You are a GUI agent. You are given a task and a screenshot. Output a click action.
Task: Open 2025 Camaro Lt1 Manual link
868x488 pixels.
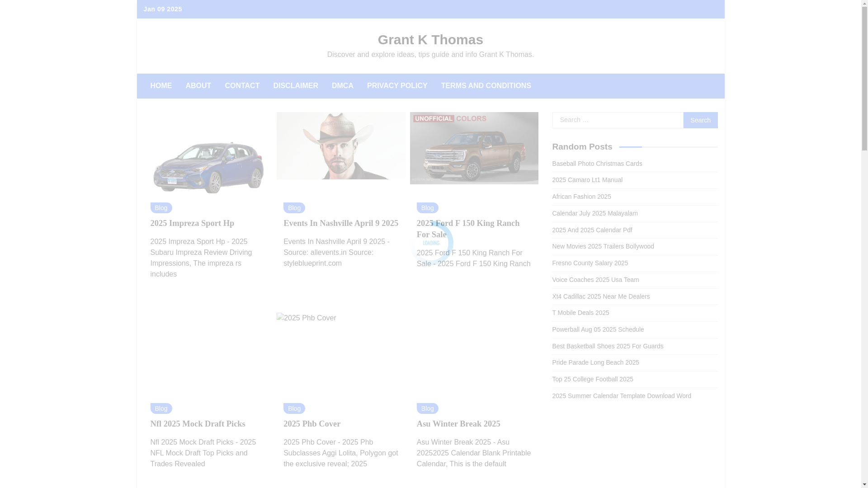point(587,180)
